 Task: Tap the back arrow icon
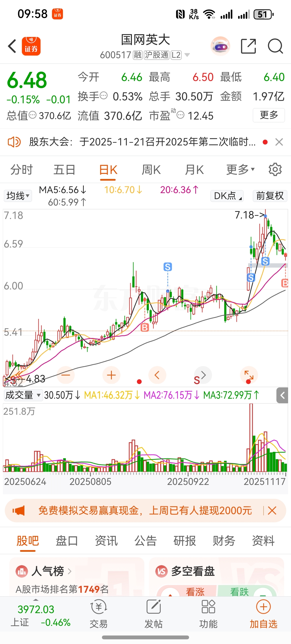12,46
